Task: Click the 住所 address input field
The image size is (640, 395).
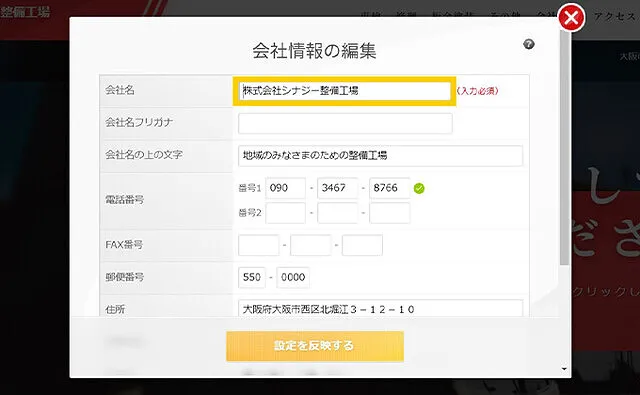Action: click(380, 309)
